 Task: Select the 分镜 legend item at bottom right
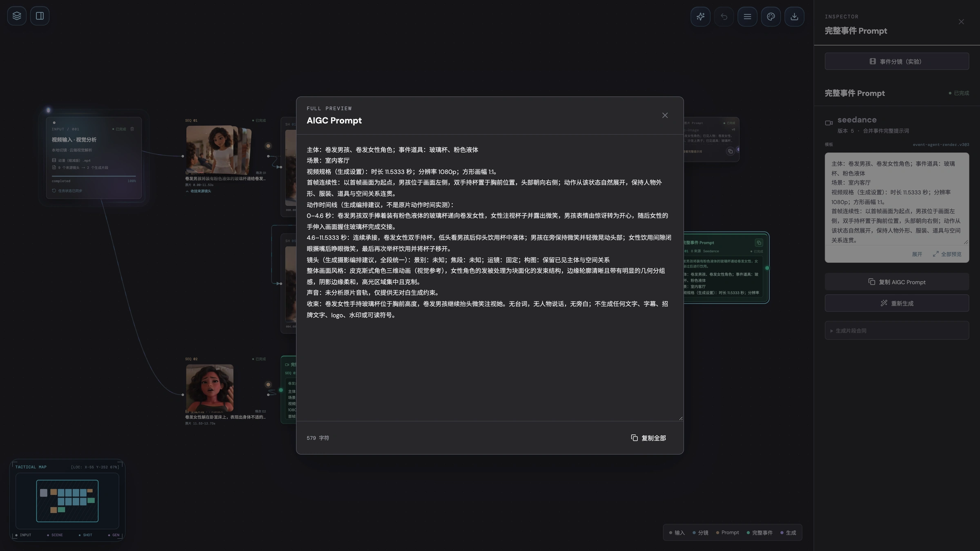point(701,533)
